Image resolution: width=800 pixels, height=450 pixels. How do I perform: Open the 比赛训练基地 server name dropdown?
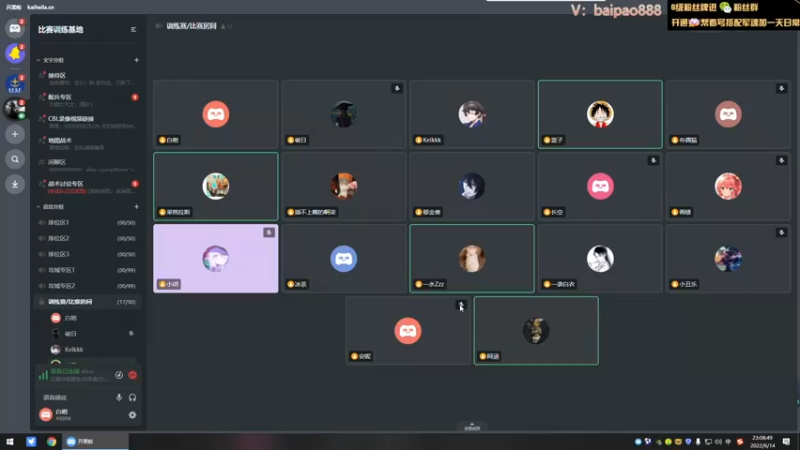click(61, 30)
